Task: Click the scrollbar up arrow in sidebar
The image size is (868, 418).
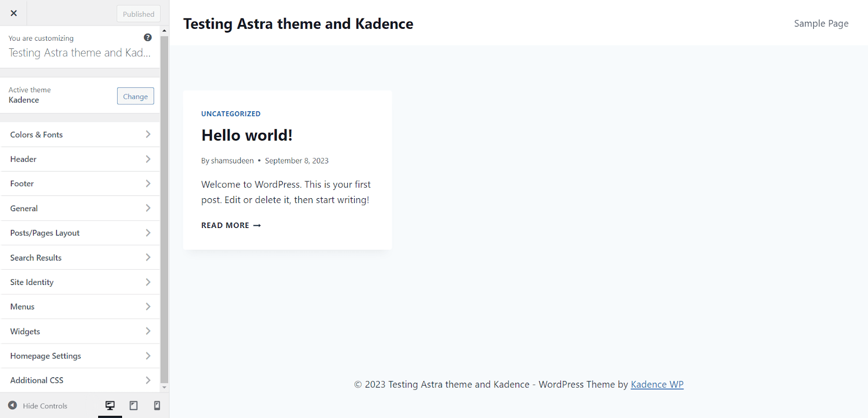Action: pyautogui.click(x=164, y=31)
